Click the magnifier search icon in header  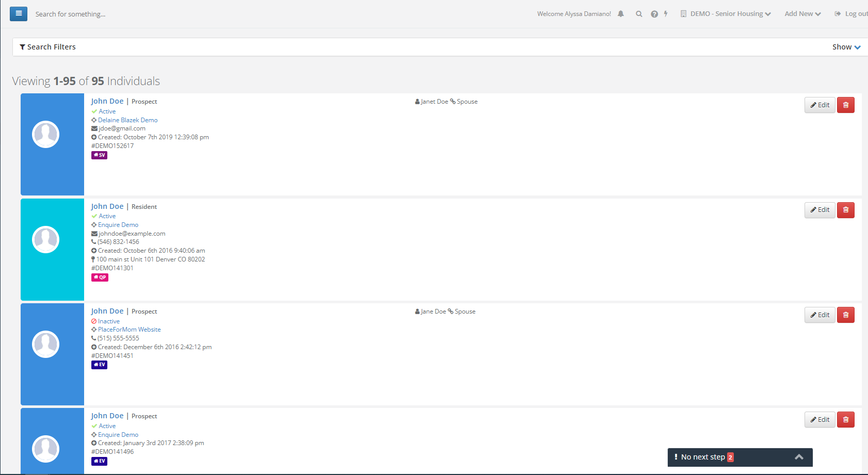pyautogui.click(x=639, y=14)
